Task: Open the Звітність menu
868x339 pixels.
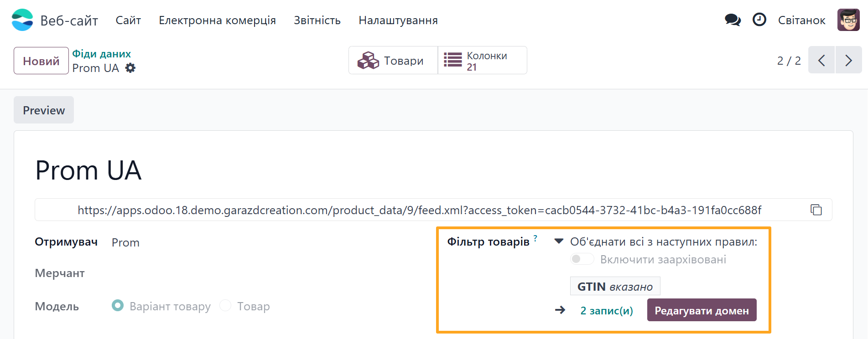Action: click(x=317, y=21)
